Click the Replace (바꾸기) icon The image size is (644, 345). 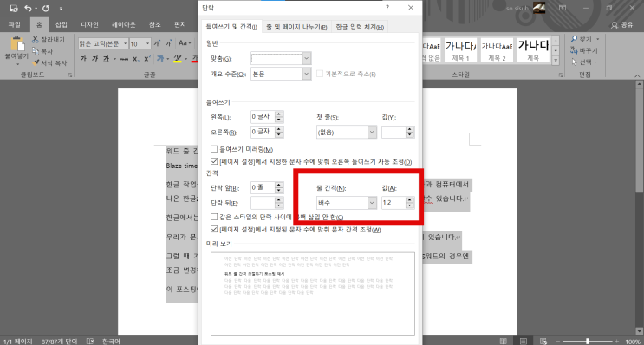click(x=574, y=50)
